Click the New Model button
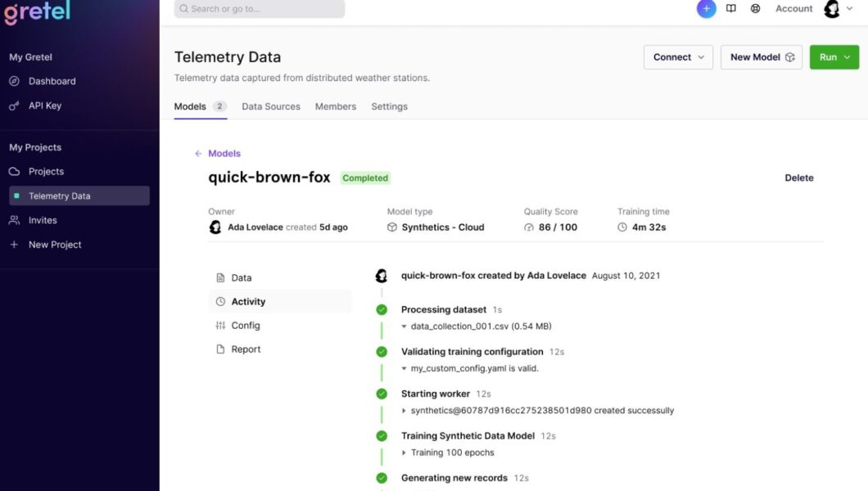The height and width of the screenshot is (491, 868). [762, 57]
